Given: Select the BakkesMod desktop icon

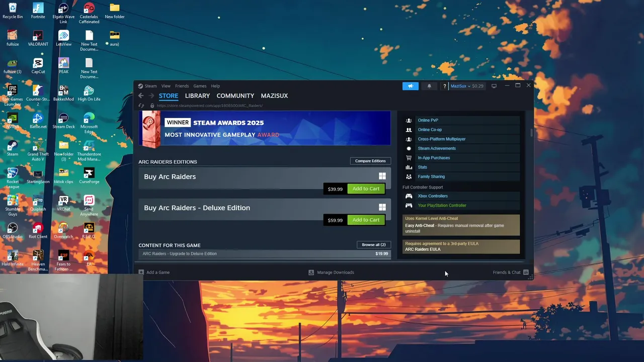Looking at the screenshot, I should [x=63, y=93].
